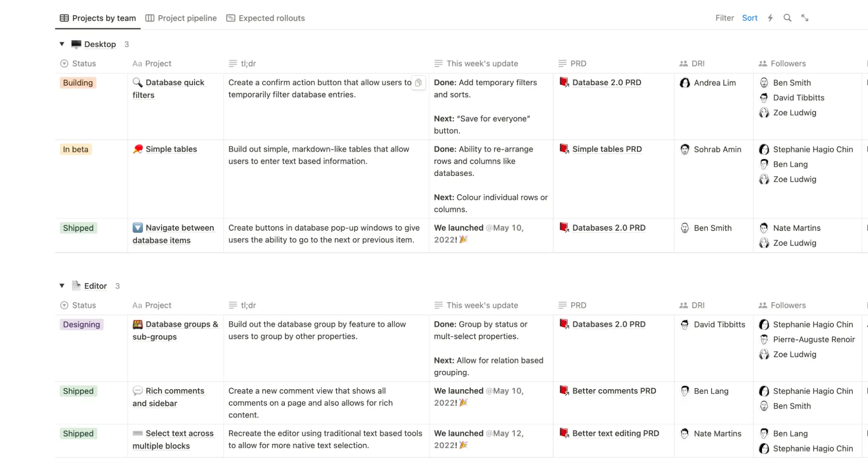868x476 pixels.
Task: Click the Designing status tag
Action: point(81,325)
